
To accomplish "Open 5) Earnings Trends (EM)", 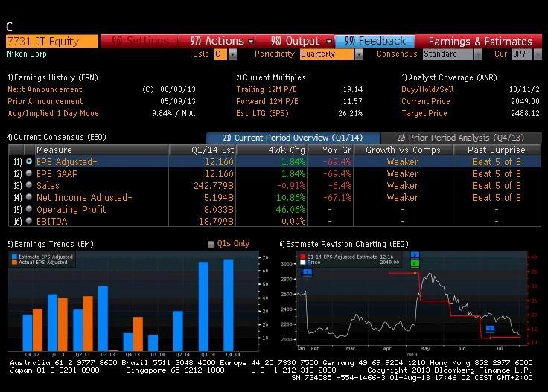I will pyautogui.click(x=51, y=244).
